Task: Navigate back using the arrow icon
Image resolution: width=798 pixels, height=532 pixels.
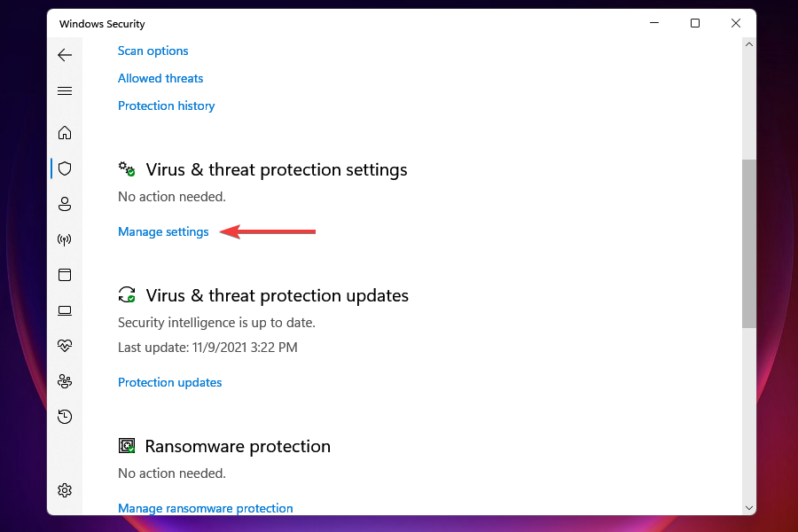Action: click(x=65, y=54)
